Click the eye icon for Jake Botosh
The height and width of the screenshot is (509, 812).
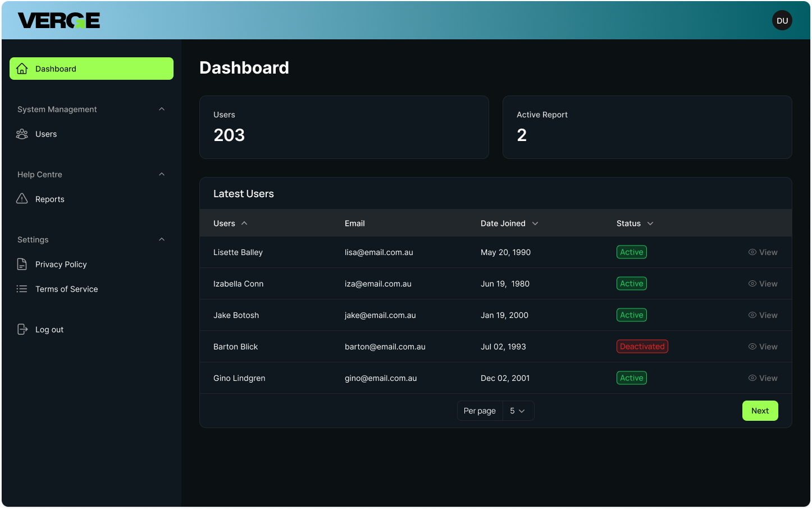pos(752,315)
